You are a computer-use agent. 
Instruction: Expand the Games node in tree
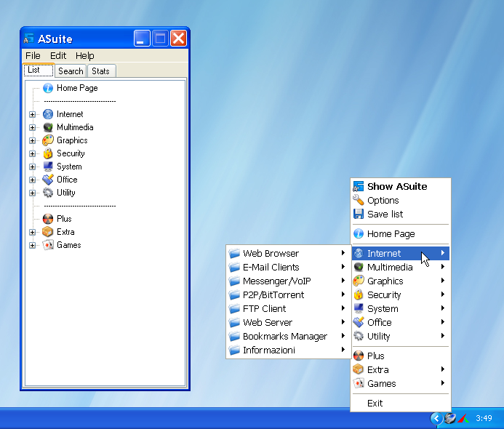[32, 245]
